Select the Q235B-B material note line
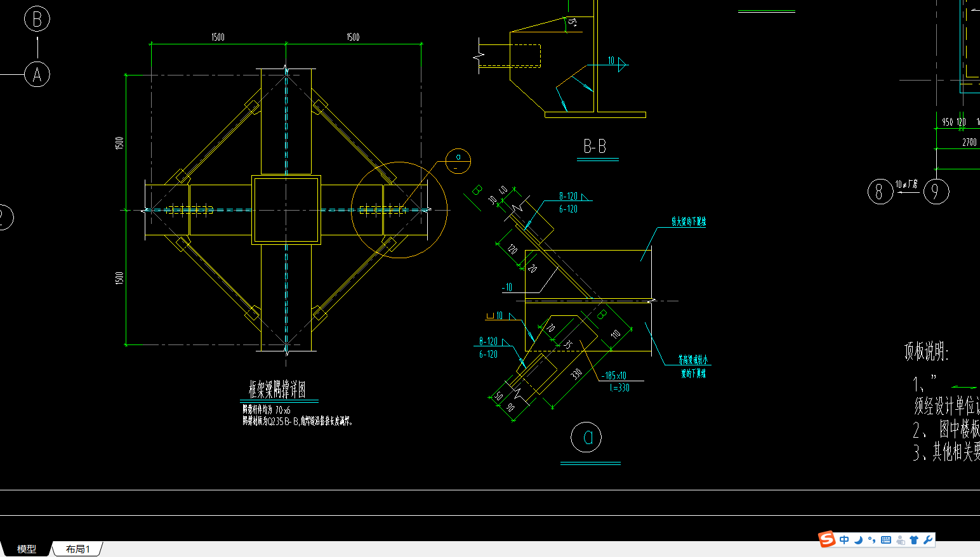980x557 pixels. (297, 421)
